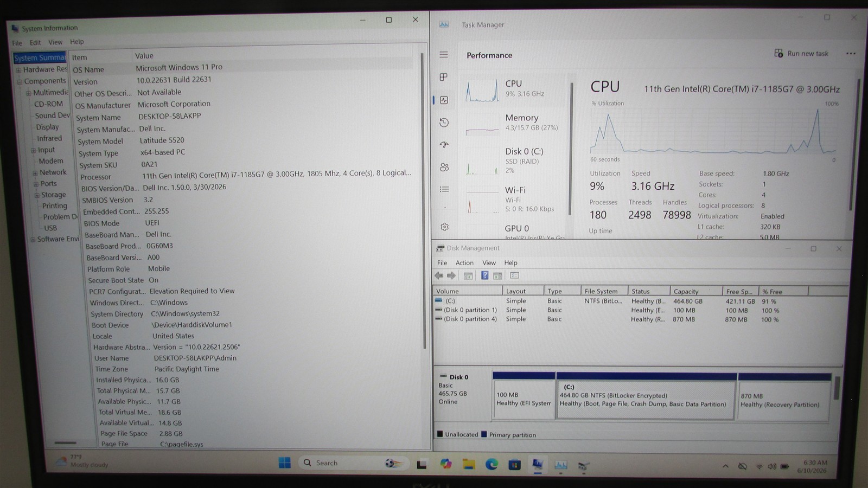Expand Software Environment tree node
The image size is (868, 488).
33,239
